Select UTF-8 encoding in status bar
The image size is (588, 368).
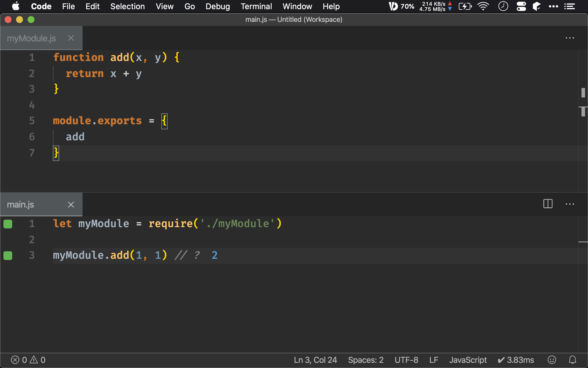click(x=406, y=360)
